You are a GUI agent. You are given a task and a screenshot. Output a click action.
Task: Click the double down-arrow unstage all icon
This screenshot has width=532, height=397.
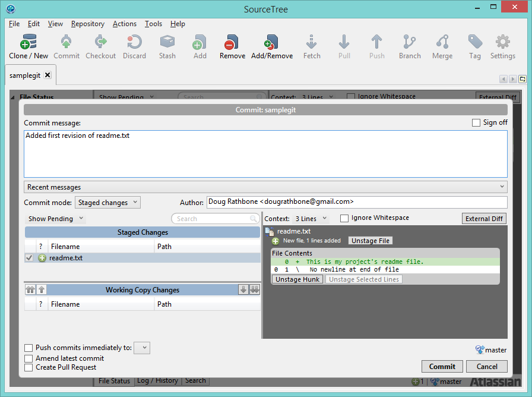pyautogui.click(x=255, y=289)
